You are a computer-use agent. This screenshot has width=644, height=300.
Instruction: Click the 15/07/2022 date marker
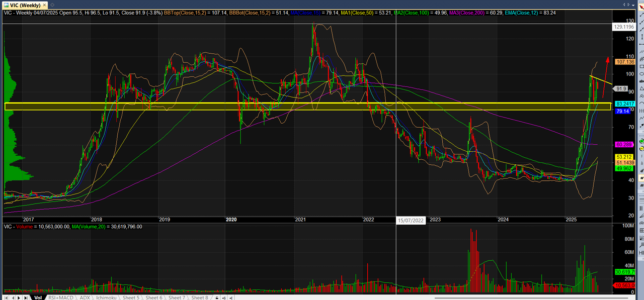[x=411, y=220]
